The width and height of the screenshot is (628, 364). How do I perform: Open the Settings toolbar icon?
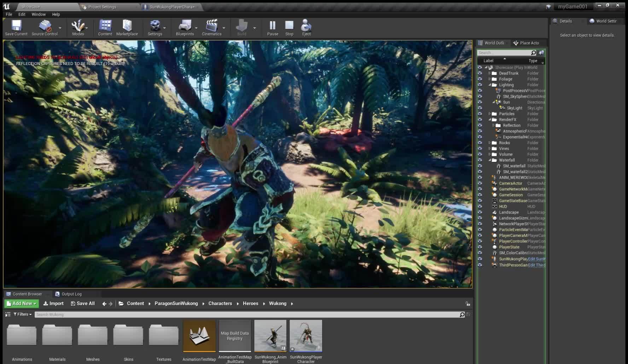tap(155, 28)
